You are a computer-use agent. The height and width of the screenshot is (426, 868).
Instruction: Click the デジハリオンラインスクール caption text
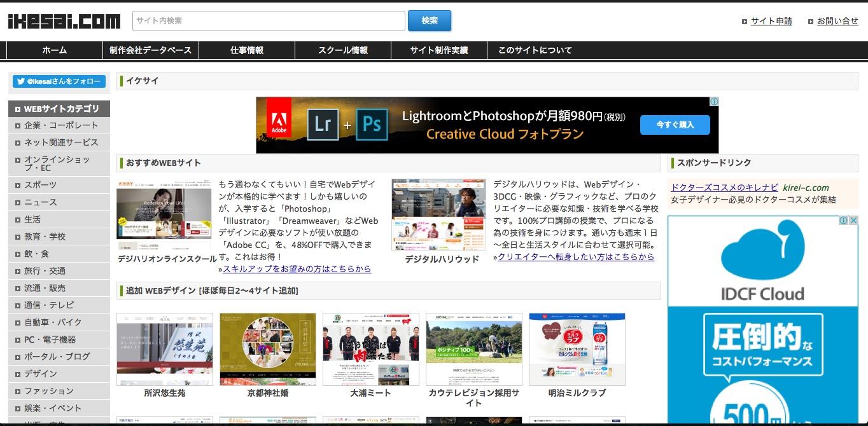point(167,259)
